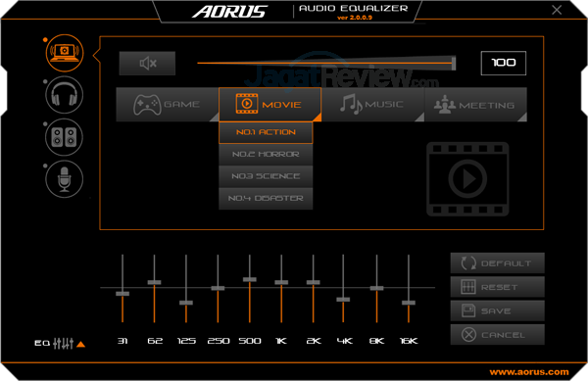Image resolution: width=588 pixels, height=381 pixels.
Task: Select the external speakers icon
Action: [x=65, y=137]
